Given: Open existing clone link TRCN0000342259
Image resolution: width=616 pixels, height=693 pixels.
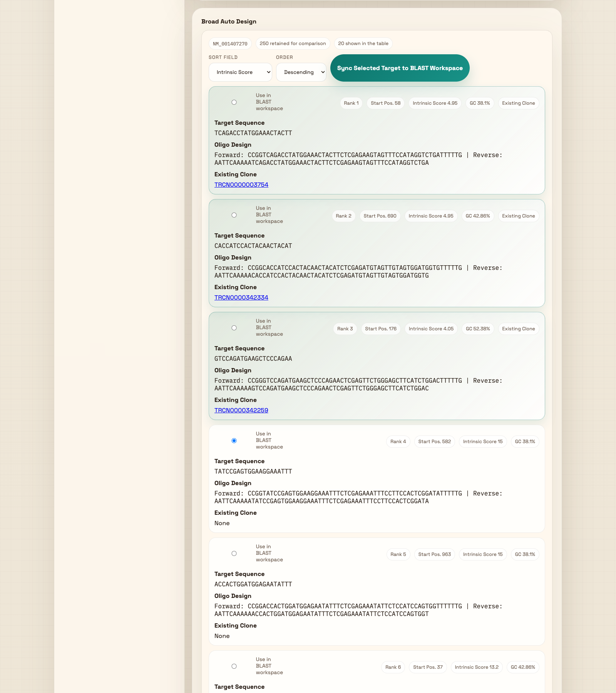Looking at the screenshot, I should pos(241,410).
